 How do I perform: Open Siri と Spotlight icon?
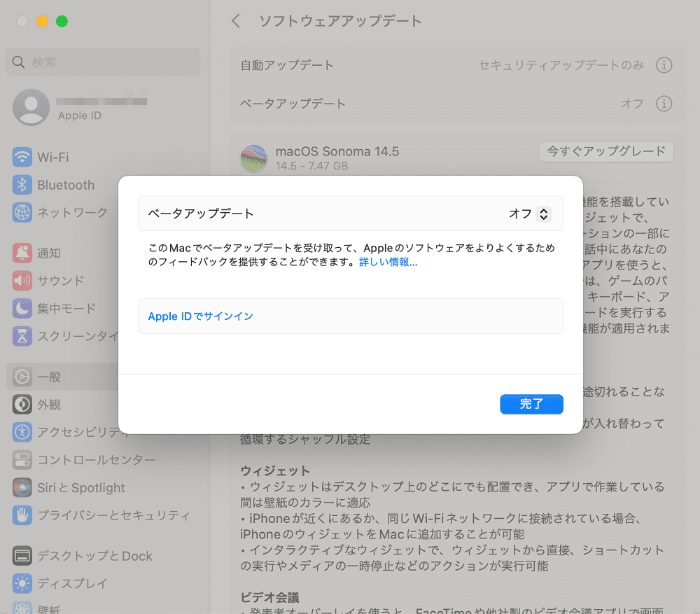pos(22,487)
